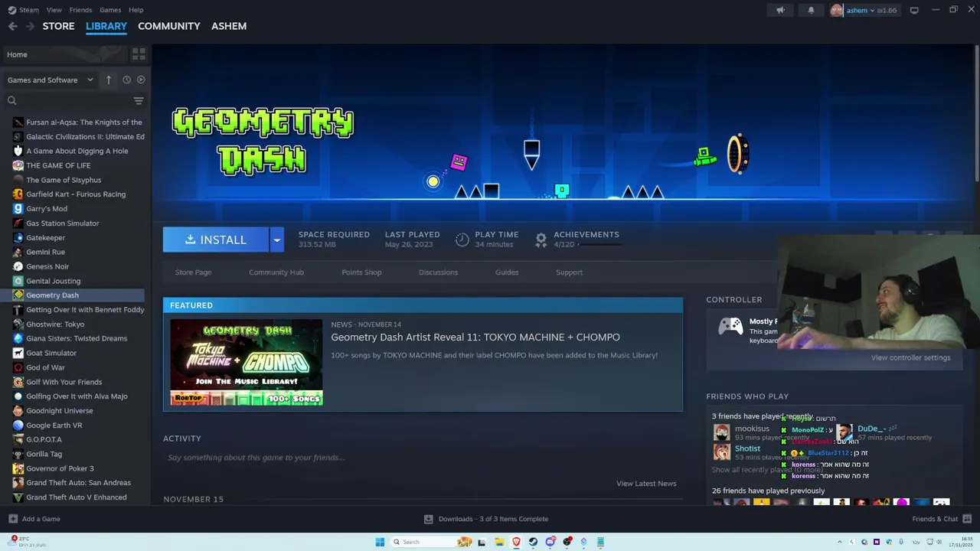Click the blue INSTALL button
980x551 pixels.
(x=216, y=240)
